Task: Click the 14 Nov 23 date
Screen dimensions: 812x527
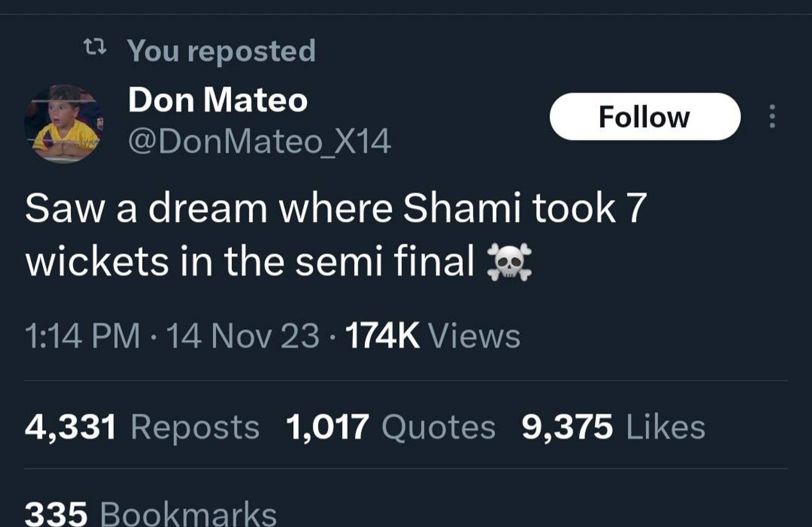Action: click(243, 336)
